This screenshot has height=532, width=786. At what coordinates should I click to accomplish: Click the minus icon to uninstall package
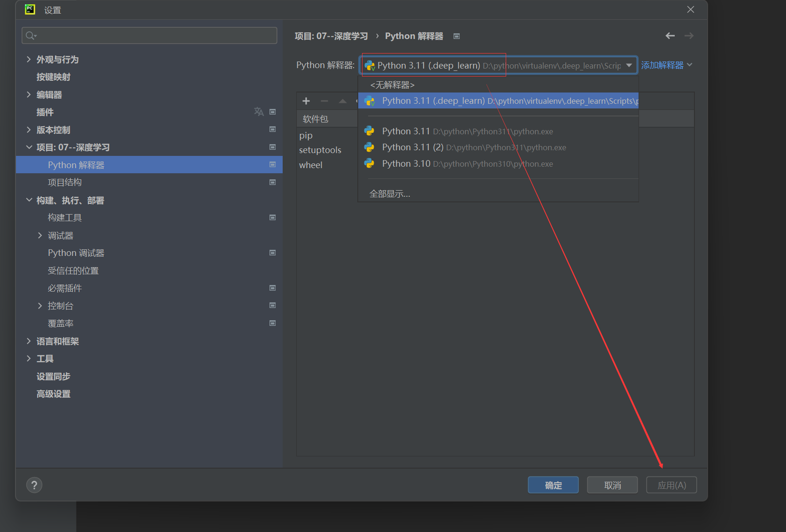pos(324,101)
